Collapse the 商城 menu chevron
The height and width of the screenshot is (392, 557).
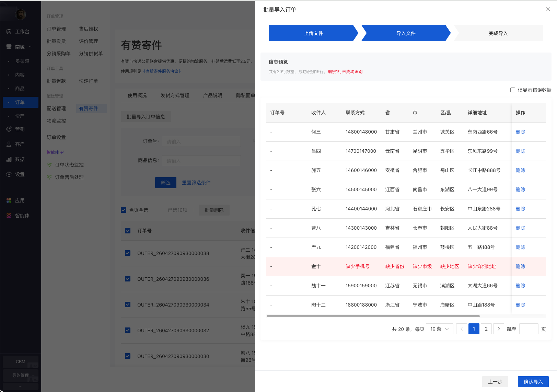[x=31, y=47]
